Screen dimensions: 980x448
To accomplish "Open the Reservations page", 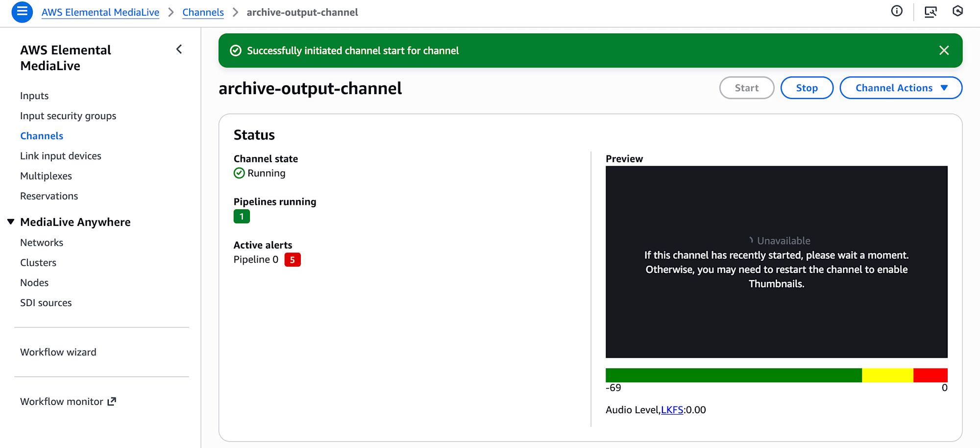I will coord(49,196).
